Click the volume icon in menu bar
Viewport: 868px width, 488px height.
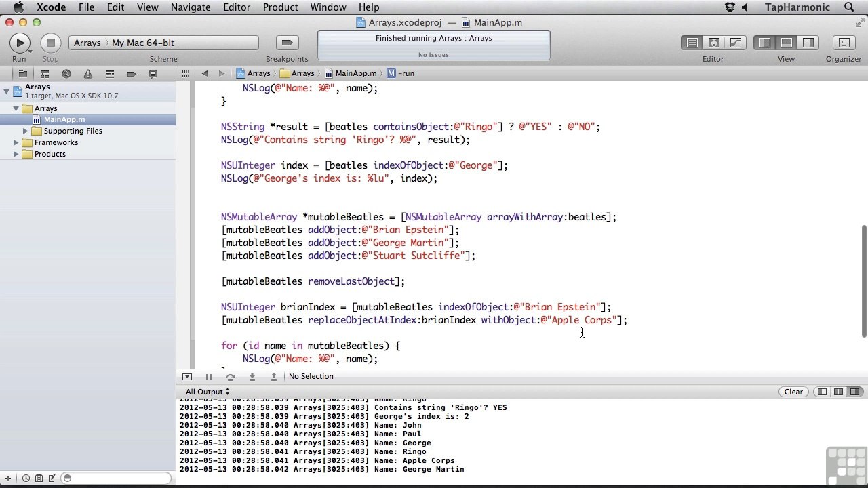745,7
